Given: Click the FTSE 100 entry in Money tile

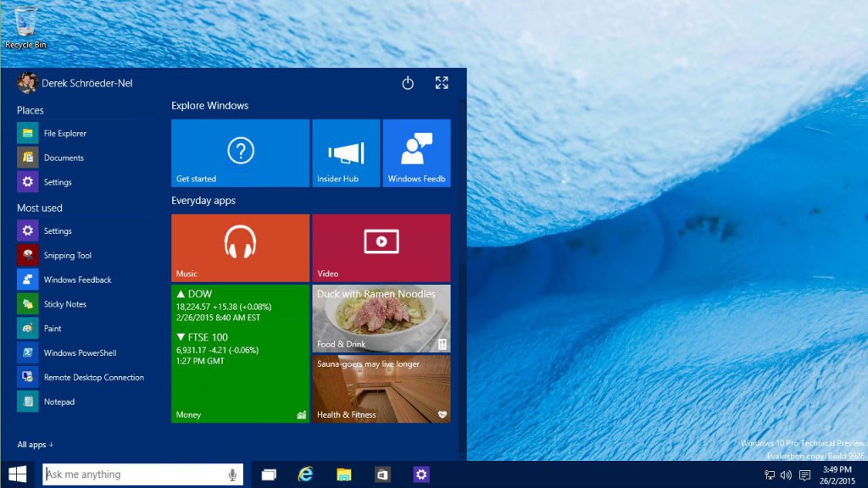Looking at the screenshot, I should click(218, 348).
